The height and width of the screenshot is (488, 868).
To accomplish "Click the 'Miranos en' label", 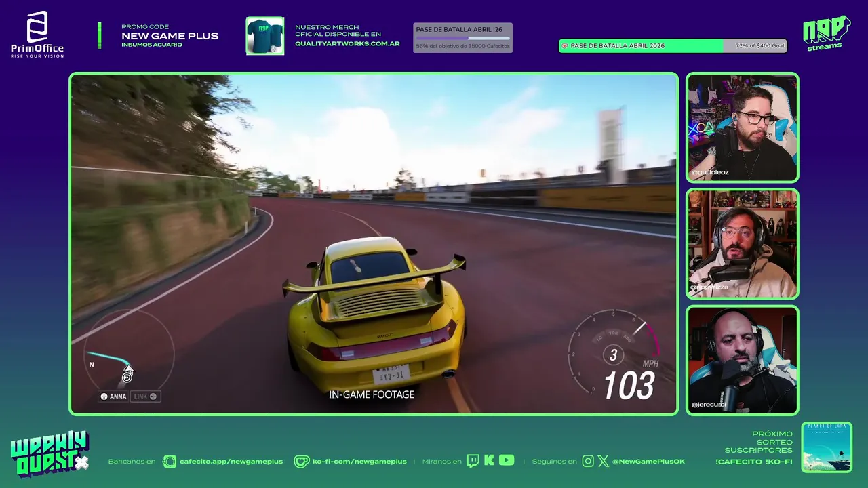I will click(x=441, y=462).
